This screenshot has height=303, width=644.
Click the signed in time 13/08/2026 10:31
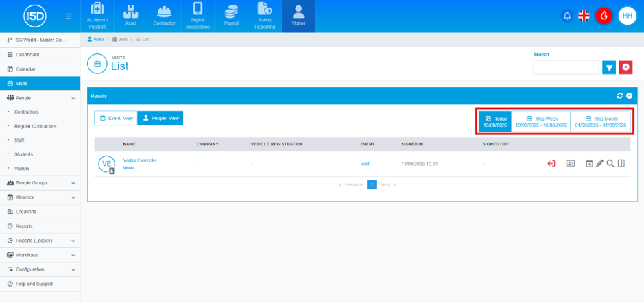(419, 164)
